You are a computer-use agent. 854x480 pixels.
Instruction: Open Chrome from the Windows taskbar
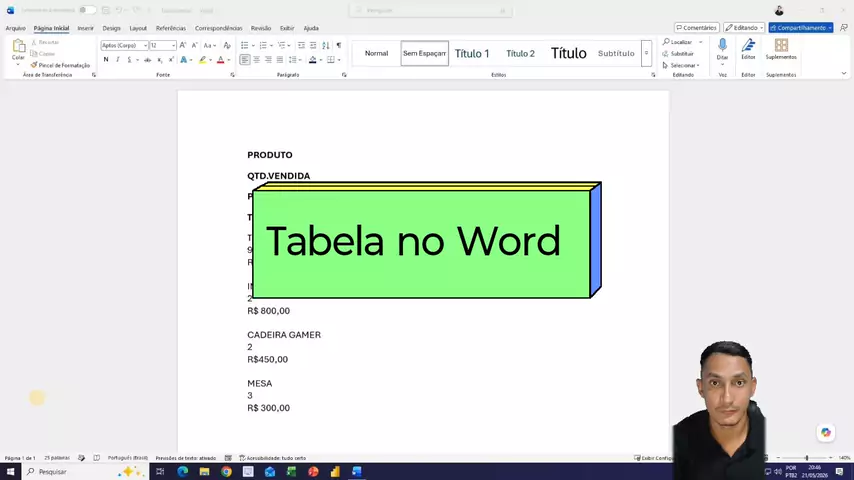[x=226, y=472]
